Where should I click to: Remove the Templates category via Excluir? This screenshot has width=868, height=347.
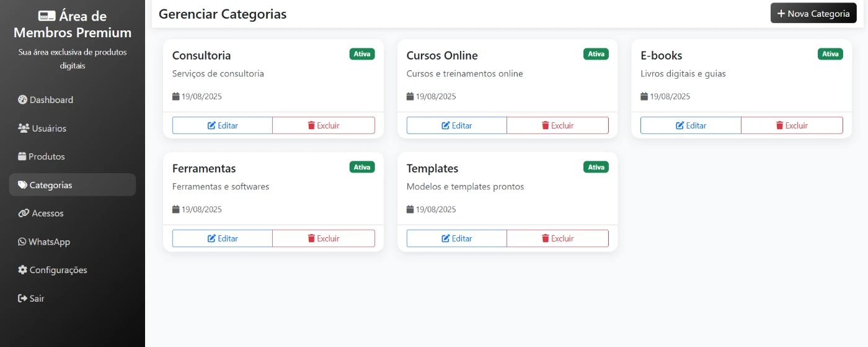tap(557, 238)
